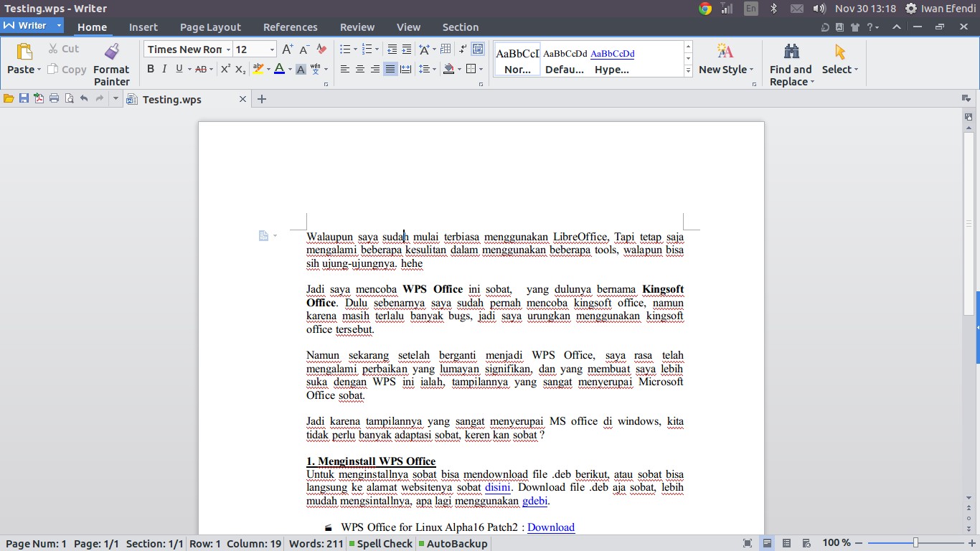The image size is (980, 551).
Task: Open the font name dropdown
Action: pyautogui.click(x=228, y=50)
